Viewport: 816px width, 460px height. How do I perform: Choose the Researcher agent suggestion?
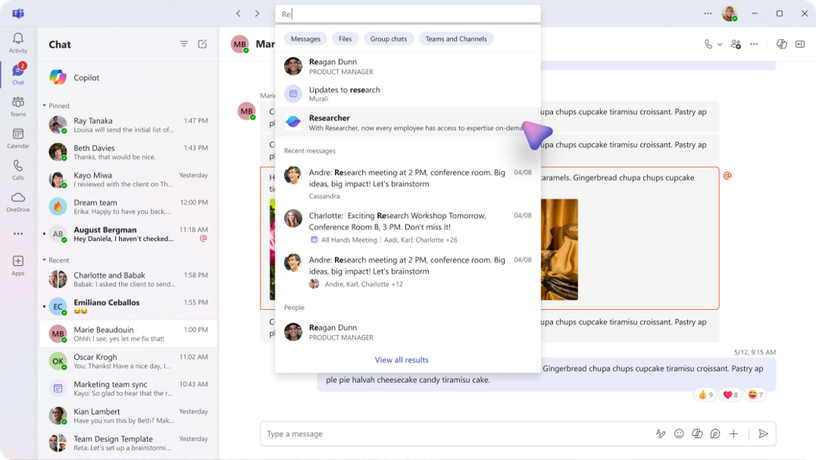[407, 122]
